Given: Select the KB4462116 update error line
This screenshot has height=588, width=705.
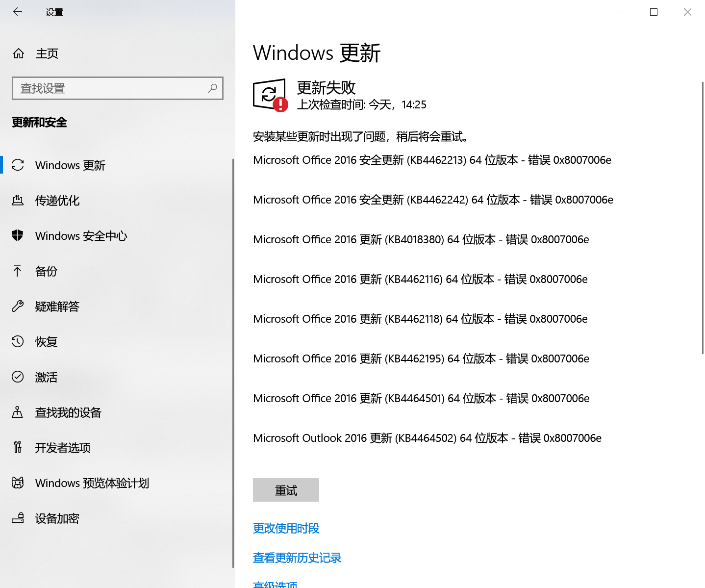Looking at the screenshot, I should [420, 279].
